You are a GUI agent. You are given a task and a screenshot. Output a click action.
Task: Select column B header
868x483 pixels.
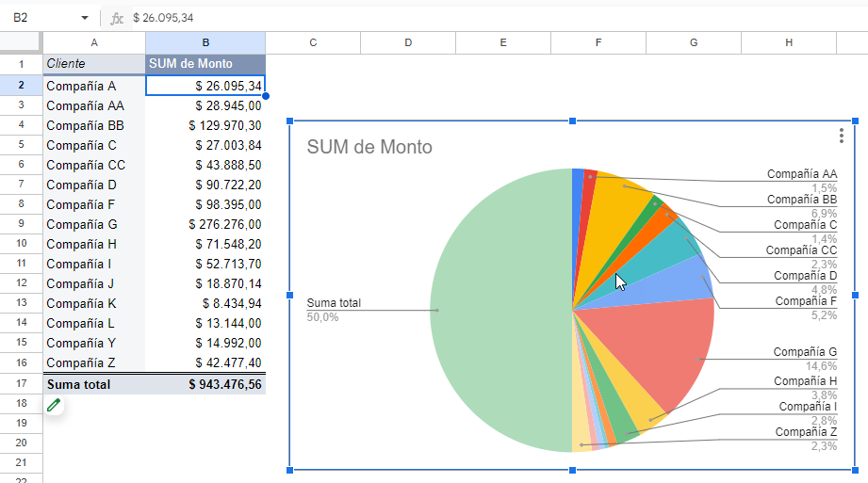[x=205, y=42]
